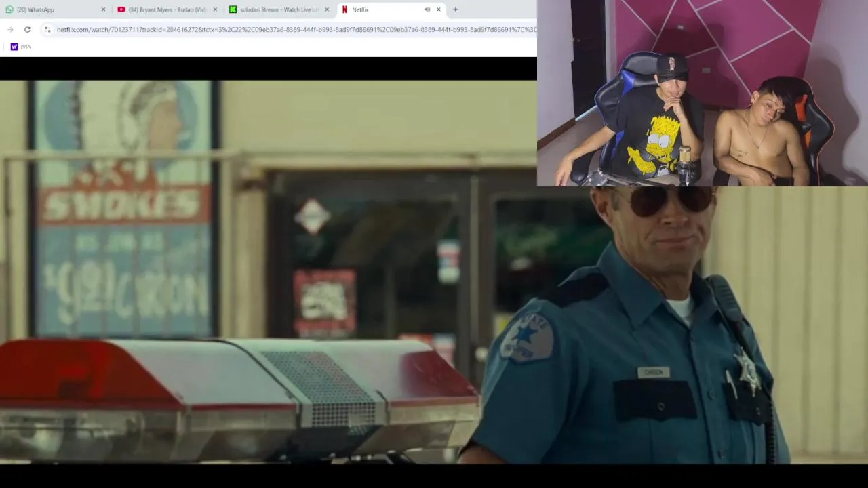
Task: Switch to the Bryant Myers YouTube tab
Action: [166, 9]
